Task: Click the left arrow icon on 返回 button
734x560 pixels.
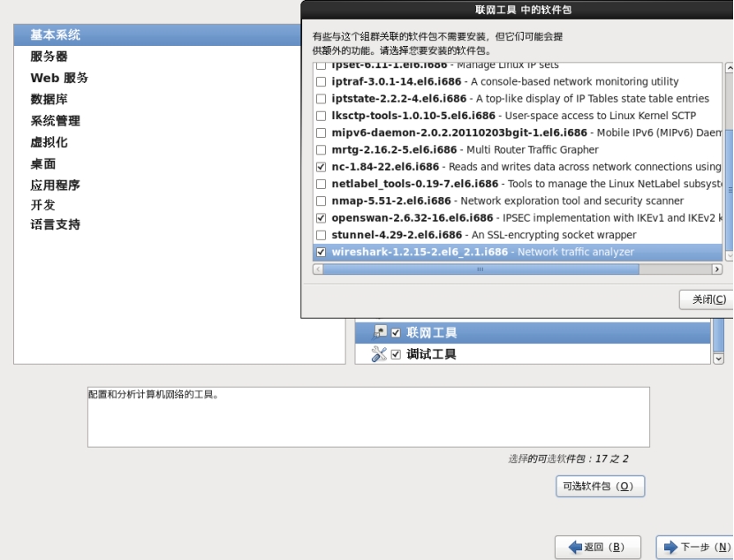Action: (575, 548)
